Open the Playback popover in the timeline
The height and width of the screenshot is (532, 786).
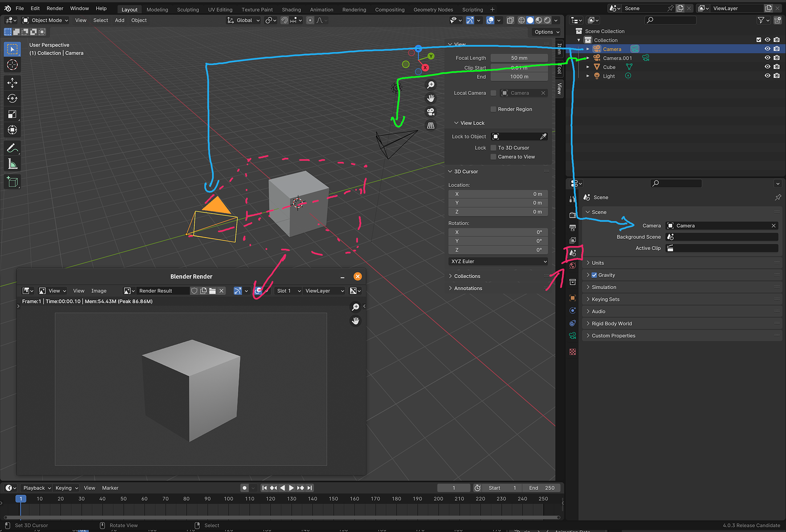tap(37, 488)
